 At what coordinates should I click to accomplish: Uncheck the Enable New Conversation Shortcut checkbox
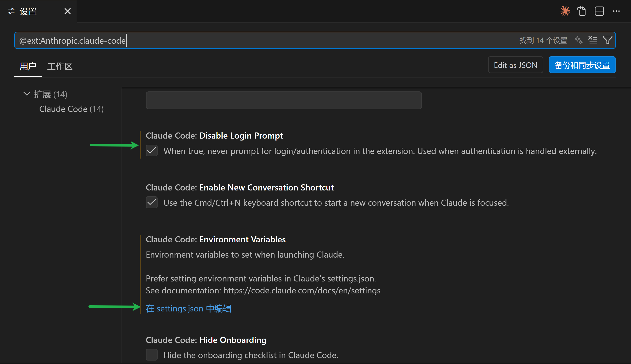coord(152,202)
